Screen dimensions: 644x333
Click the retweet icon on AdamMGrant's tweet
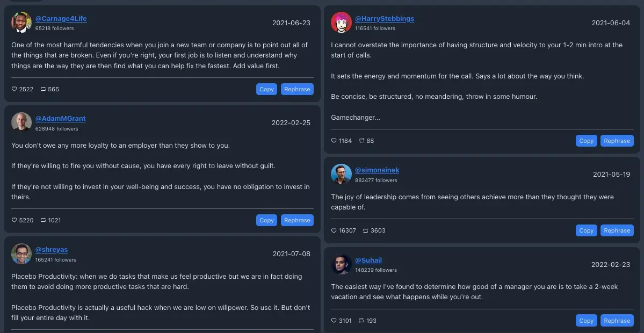44,220
